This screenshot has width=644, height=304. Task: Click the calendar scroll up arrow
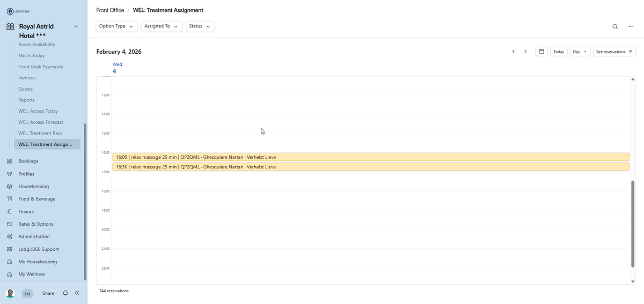point(633,79)
